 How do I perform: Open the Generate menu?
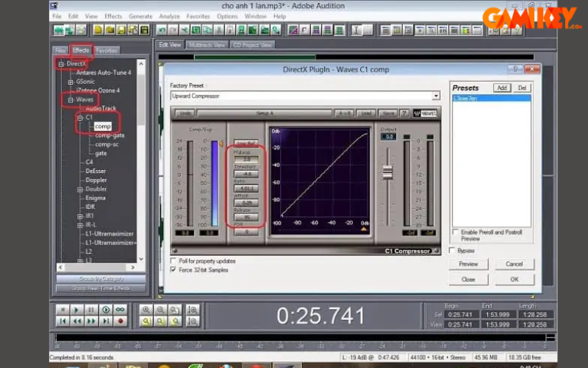coord(140,16)
